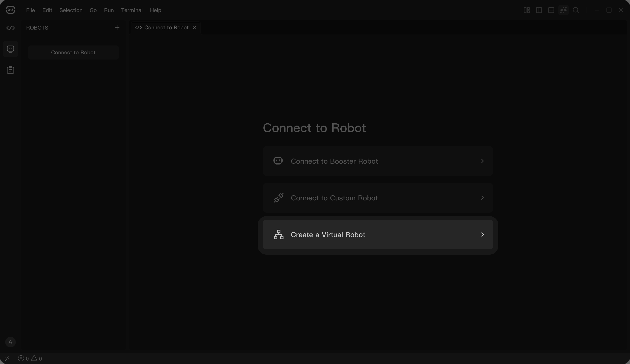Select the Connect to Robot editor tab
The image size is (630, 364).
166,28
